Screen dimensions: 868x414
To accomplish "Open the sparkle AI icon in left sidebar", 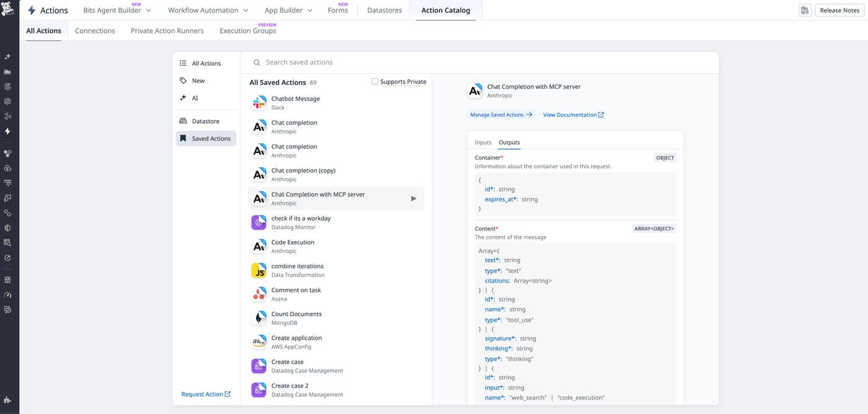I will 7,56.
